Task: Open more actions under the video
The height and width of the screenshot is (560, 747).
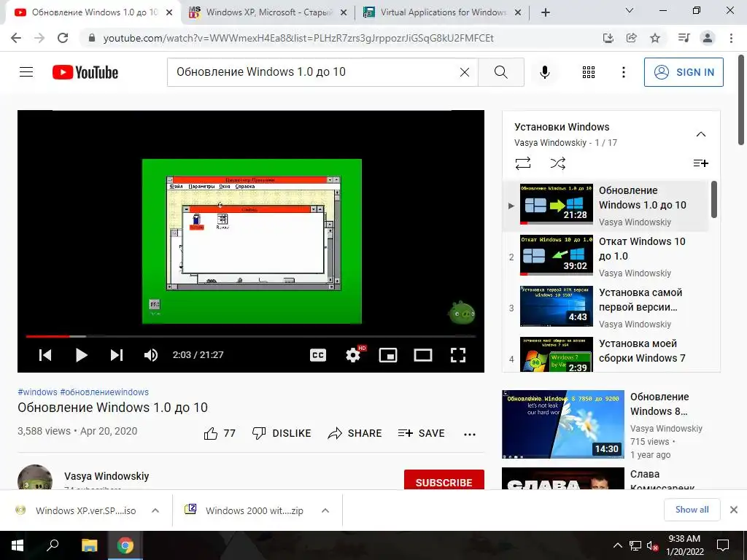Action: click(470, 434)
